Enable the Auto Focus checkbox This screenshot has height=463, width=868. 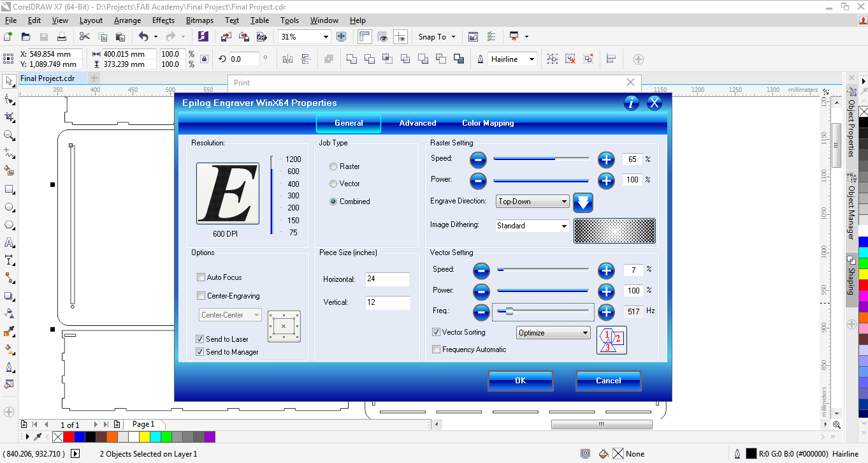click(x=201, y=277)
